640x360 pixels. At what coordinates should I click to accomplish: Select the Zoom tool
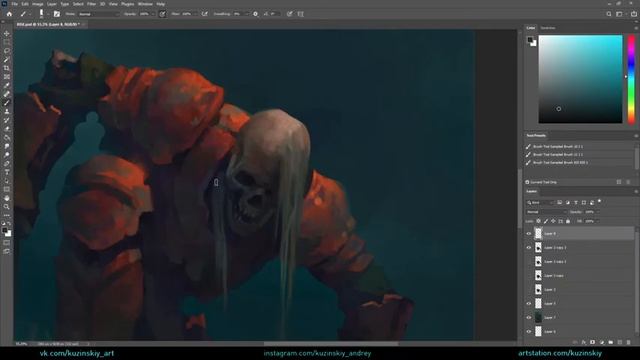point(7,207)
